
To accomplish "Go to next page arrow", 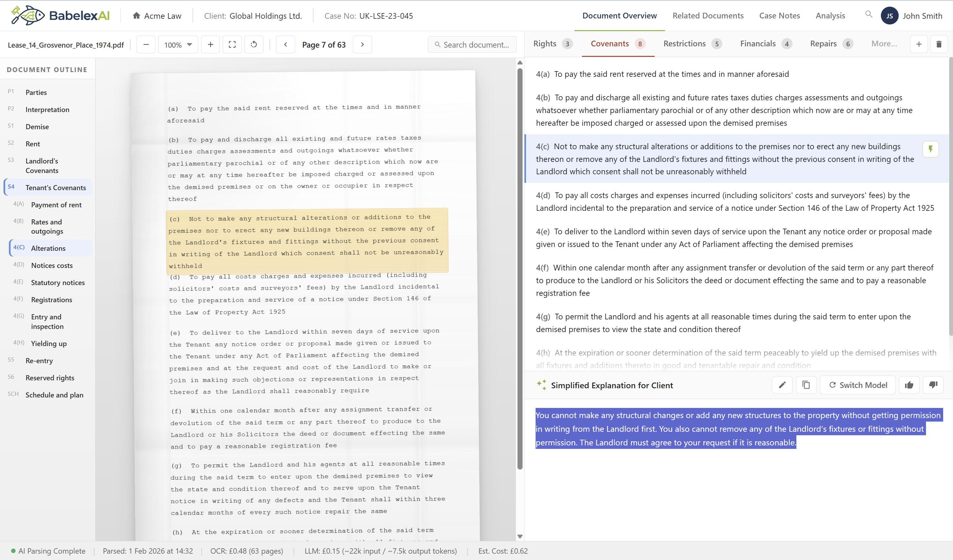I will pyautogui.click(x=362, y=44).
